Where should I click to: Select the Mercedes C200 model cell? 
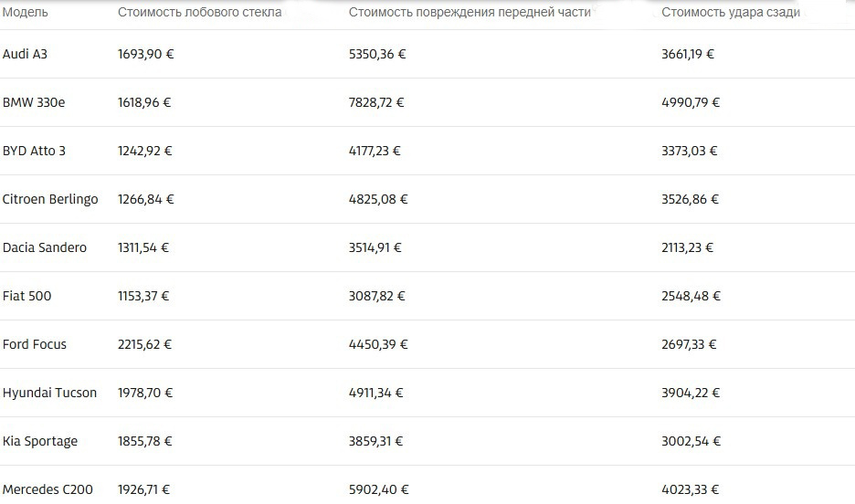(x=47, y=490)
